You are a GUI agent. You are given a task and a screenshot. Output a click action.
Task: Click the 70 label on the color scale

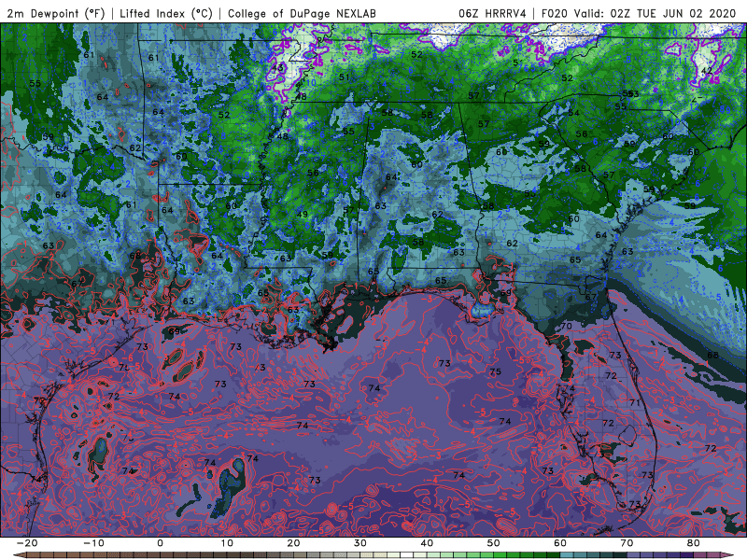(627, 543)
